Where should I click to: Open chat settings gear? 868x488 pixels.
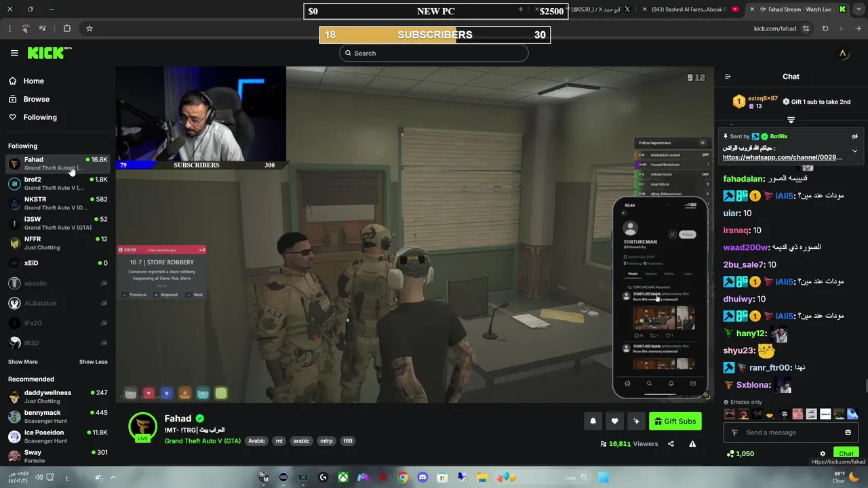click(823, 454)
